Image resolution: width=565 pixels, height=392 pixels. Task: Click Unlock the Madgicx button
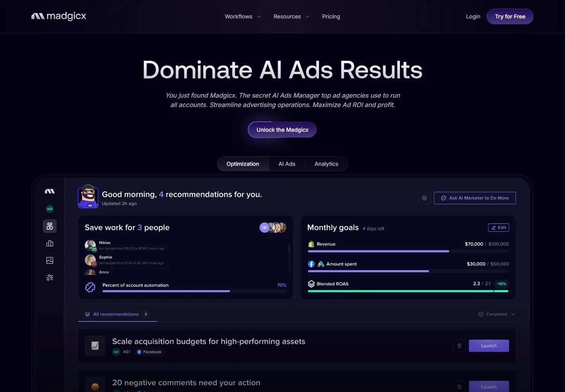point(282,130)
